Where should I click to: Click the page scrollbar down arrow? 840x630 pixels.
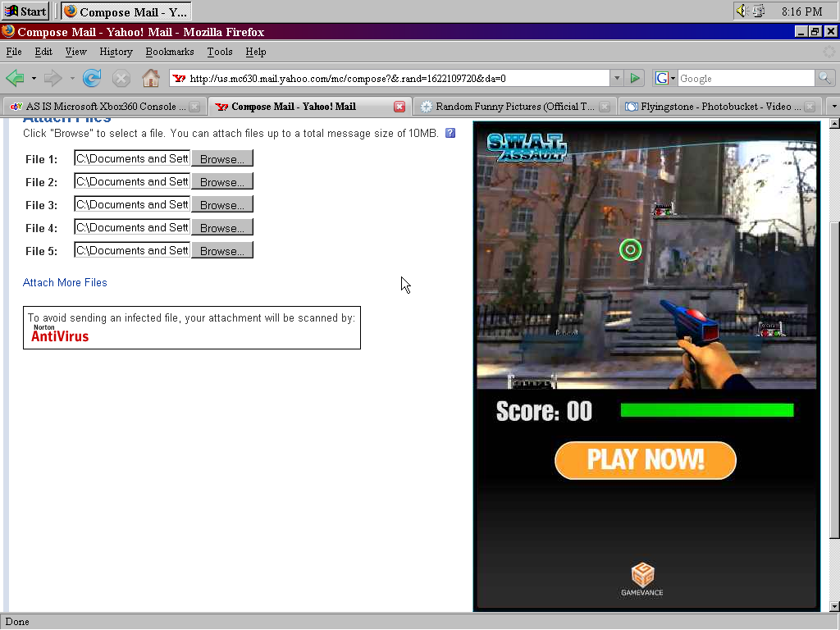pyautogui.click(x=834, y=606)
